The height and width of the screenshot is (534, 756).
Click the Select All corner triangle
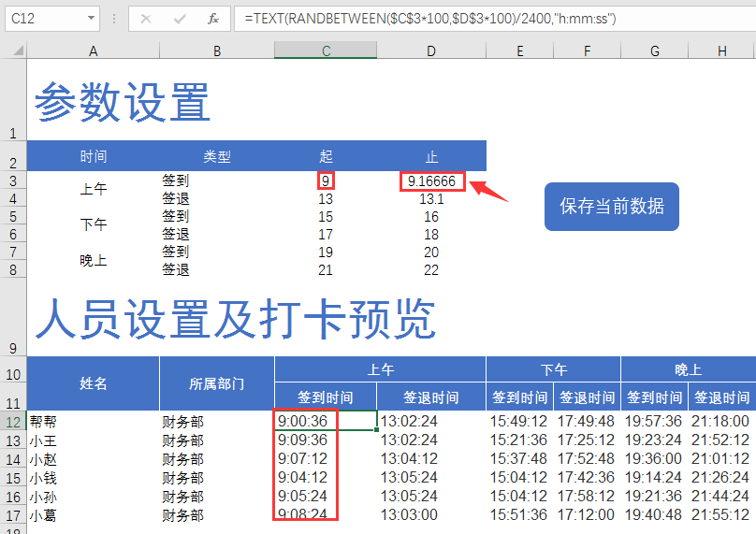pos(18,51)
